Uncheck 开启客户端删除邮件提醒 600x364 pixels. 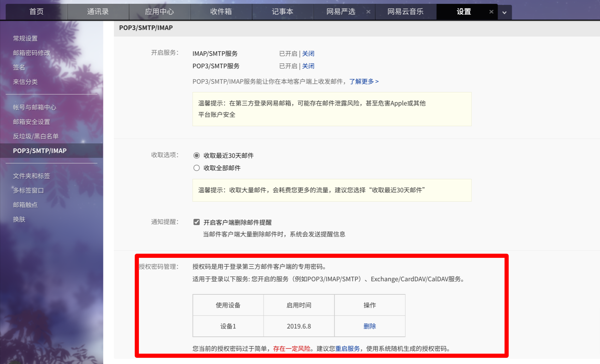(x=196, y=222)
